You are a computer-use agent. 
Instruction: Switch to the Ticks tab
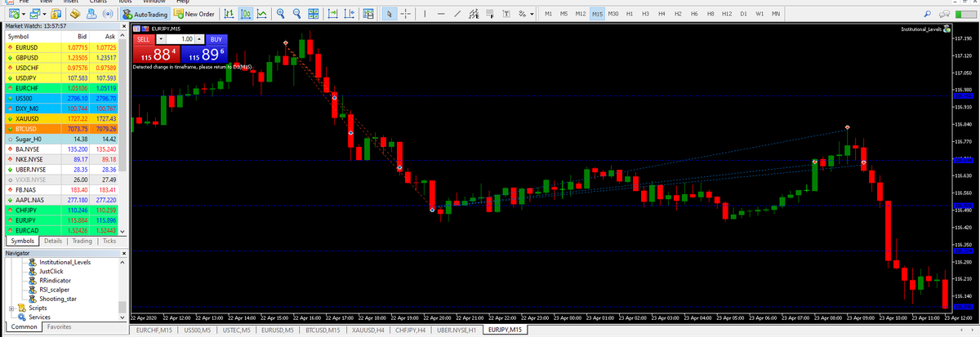coord(109,241)
